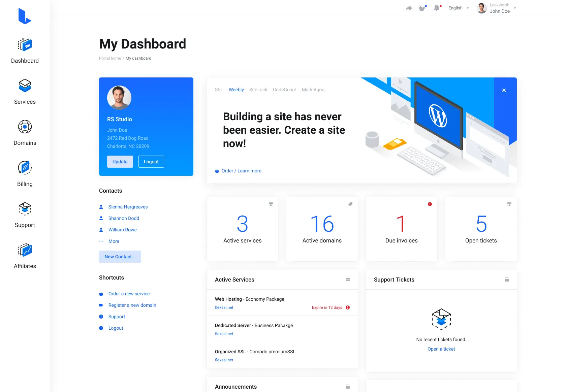Select the Dashboard icon in the sidebar
This screenshot has height=392, width=566.
point(25,44)
